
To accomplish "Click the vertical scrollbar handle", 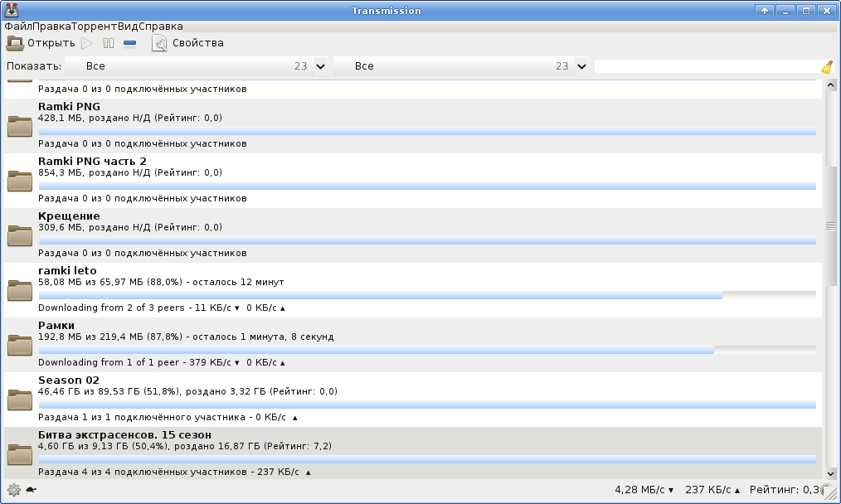I will click(830, 225).
